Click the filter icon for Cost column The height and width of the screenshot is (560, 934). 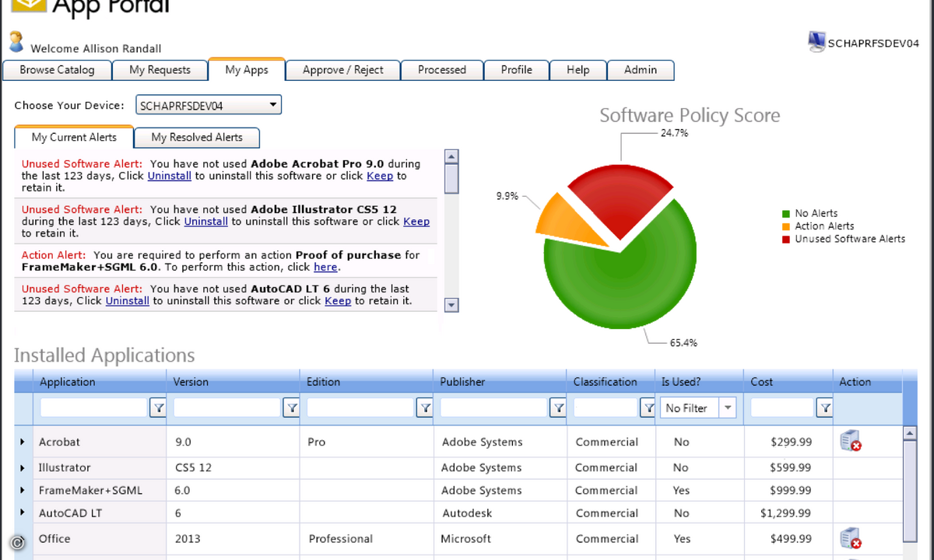(x=824, y=408)
